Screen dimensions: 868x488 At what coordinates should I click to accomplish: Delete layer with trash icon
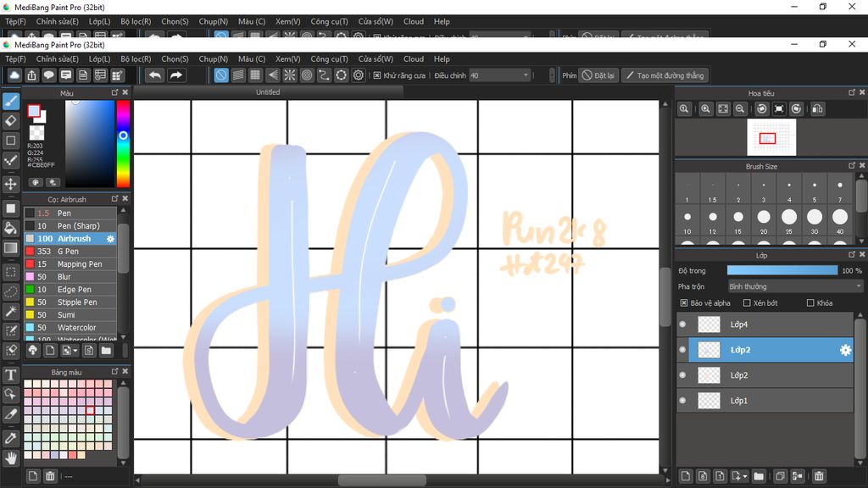point(819,476)
